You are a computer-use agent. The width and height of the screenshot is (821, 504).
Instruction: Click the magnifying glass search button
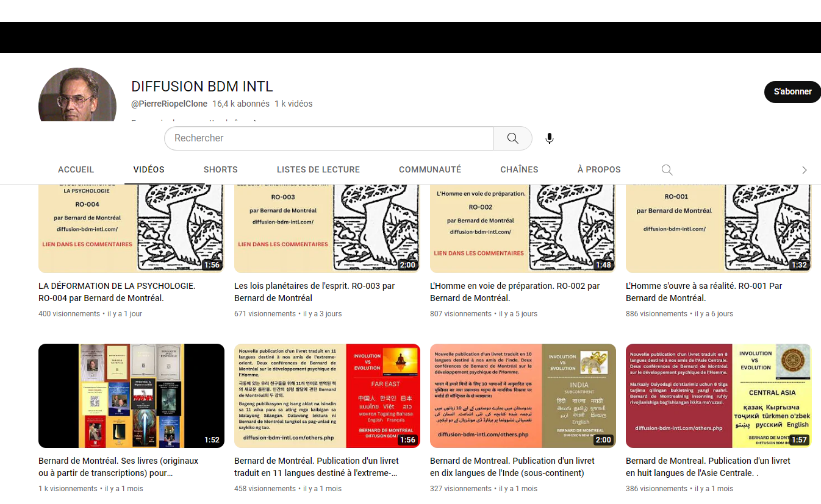click(512, 138)
